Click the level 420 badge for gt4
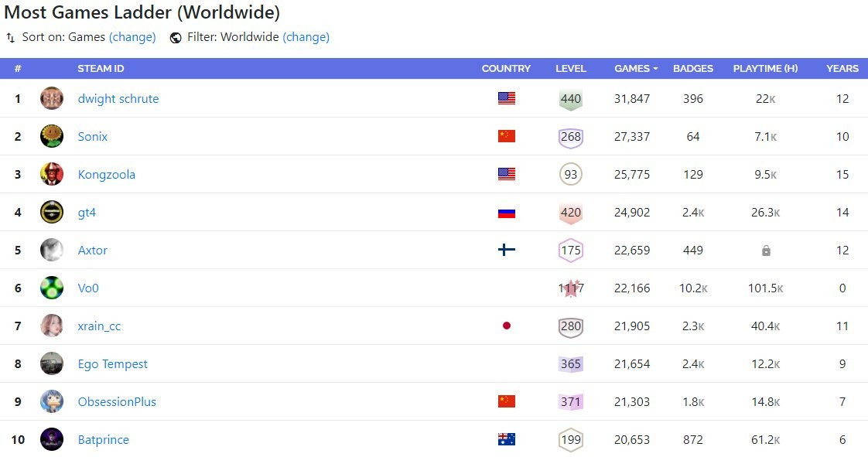 click(x=571, y=213)
